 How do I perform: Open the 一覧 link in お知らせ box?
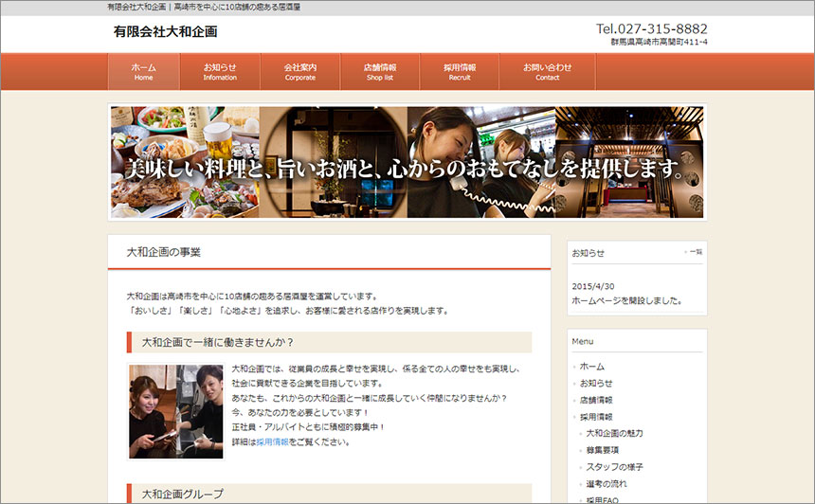click(696, 251)
